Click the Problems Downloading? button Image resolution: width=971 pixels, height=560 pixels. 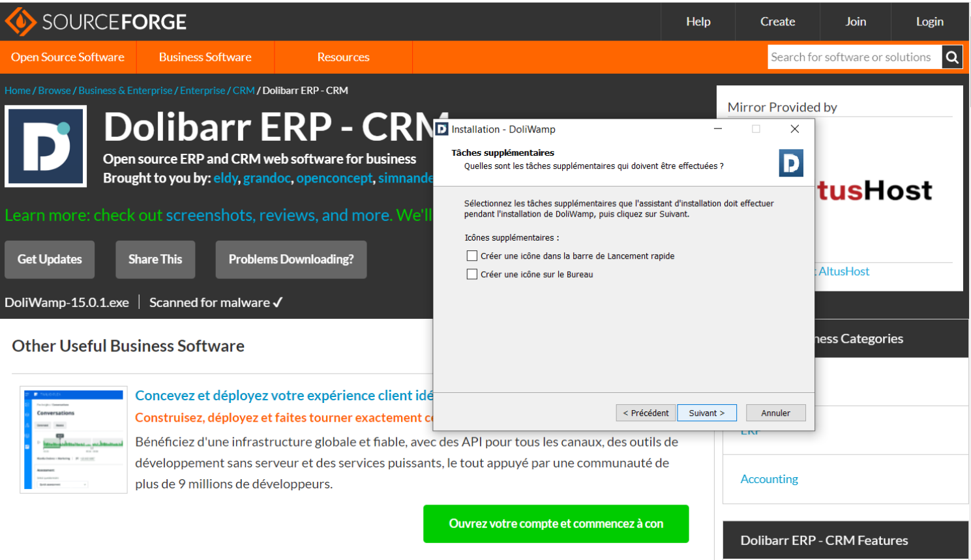(x=291, y=259)
